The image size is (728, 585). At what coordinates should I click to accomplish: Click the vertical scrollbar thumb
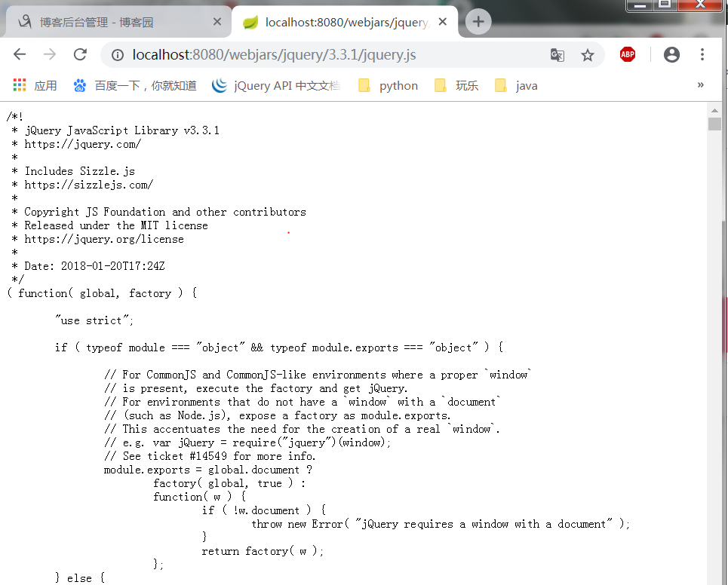(714, 124)
